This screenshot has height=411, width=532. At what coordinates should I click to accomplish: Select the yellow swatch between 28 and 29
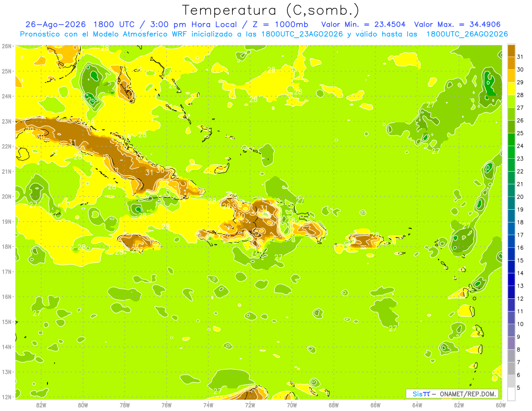pyautogui.click(x=511, y=89)
